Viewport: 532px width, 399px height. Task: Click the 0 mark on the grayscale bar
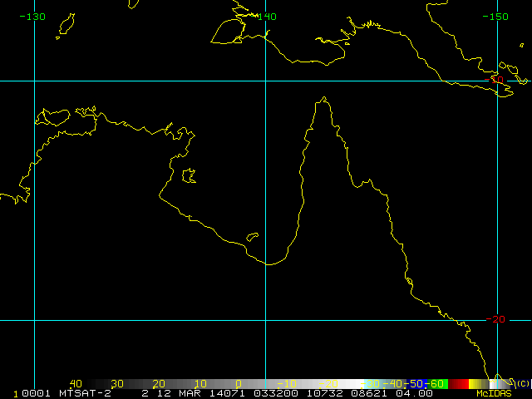point(238,383)
